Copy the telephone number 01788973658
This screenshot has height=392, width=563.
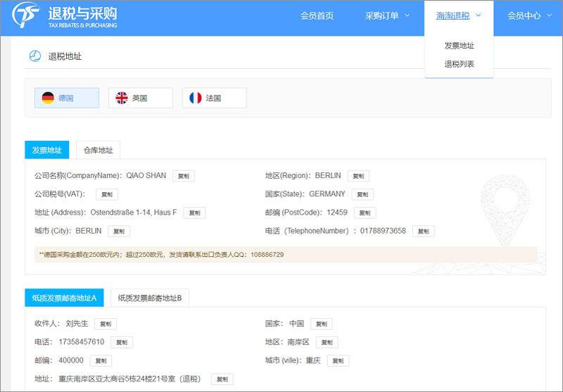[423, 231]
